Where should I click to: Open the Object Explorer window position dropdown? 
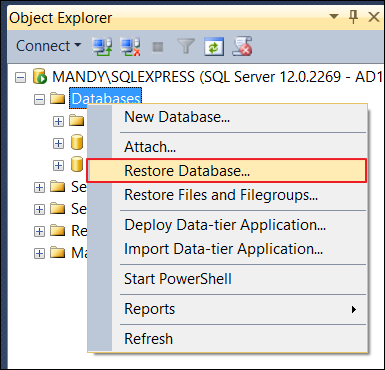tap(334, 16)
